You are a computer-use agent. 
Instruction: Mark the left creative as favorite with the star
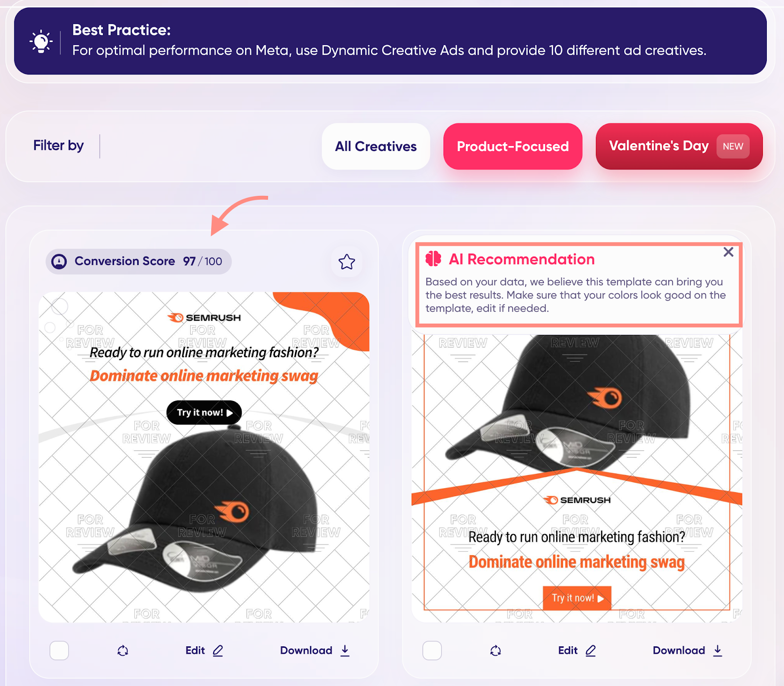click(x=346, y=262)
